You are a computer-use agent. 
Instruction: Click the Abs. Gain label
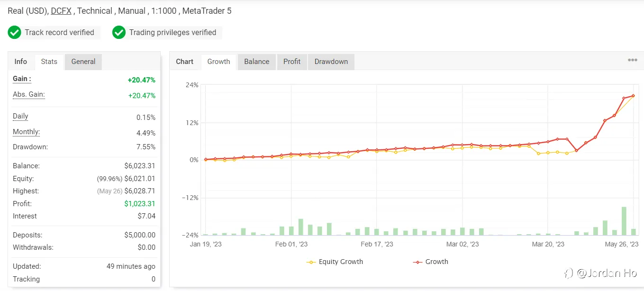tap(28, 94)
